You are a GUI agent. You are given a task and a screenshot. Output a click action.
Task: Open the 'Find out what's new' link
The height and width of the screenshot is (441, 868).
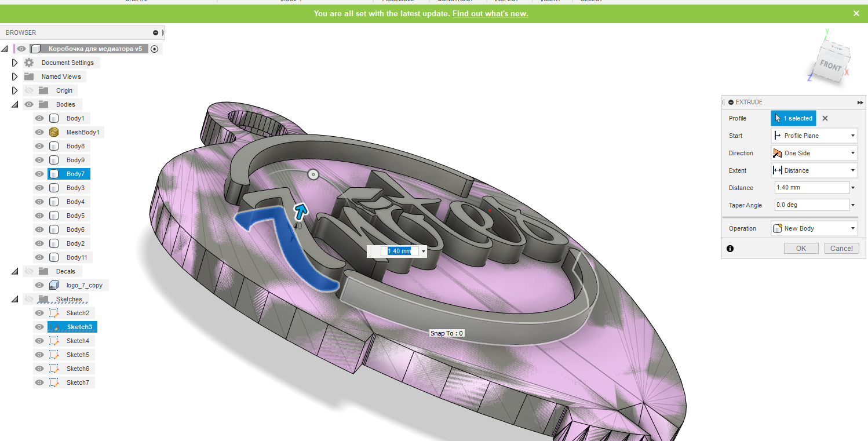pyautogui.click(x=490, y=13)
